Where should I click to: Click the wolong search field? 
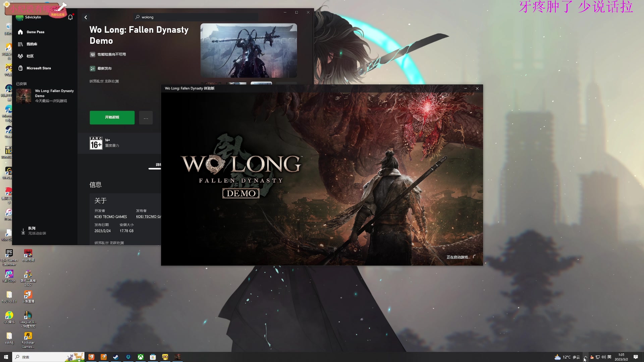195,17
